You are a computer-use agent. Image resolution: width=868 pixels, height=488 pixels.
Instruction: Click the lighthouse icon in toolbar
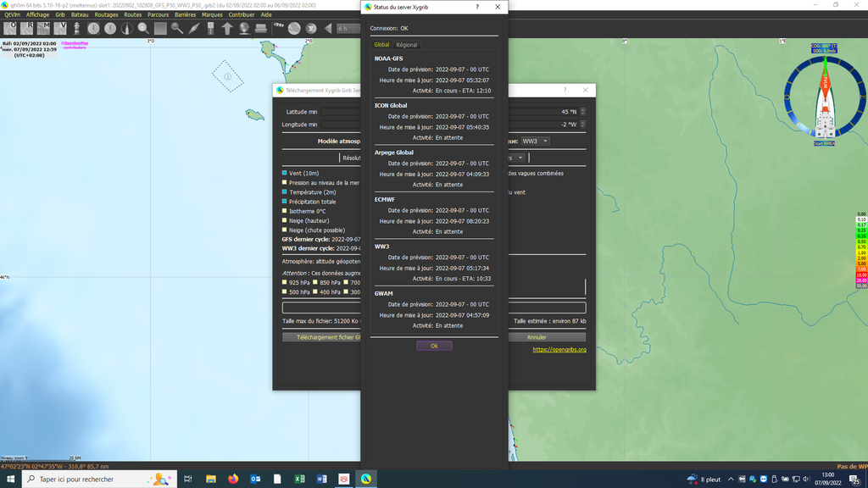pyautogui.click(x=76, y=28)
